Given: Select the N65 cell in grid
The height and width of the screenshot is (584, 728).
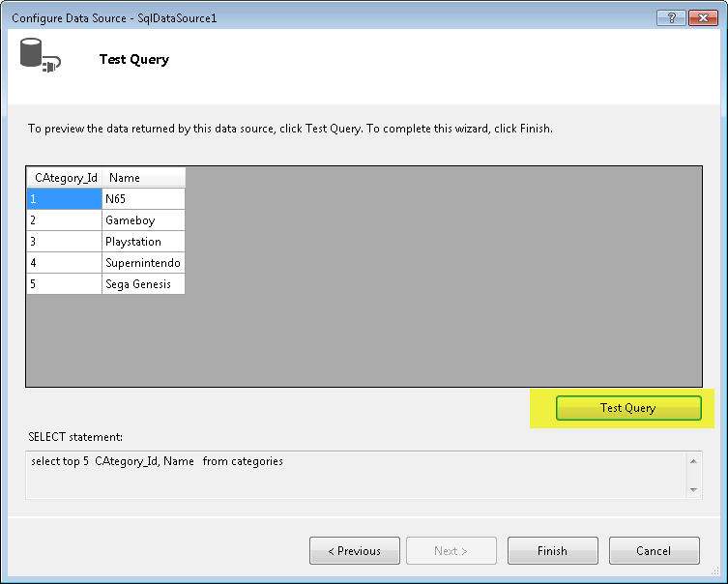Looking at the screenshot, I should click(x=143, y=199).
